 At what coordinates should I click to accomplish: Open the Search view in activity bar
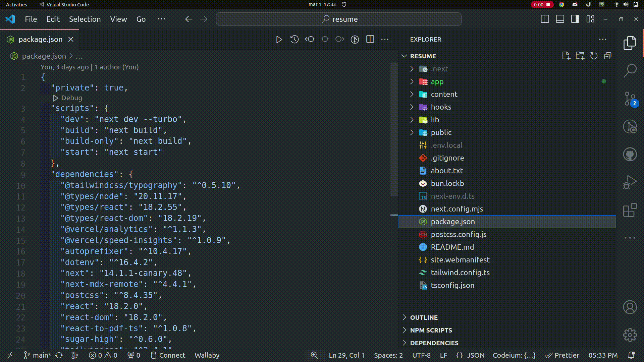630,71
